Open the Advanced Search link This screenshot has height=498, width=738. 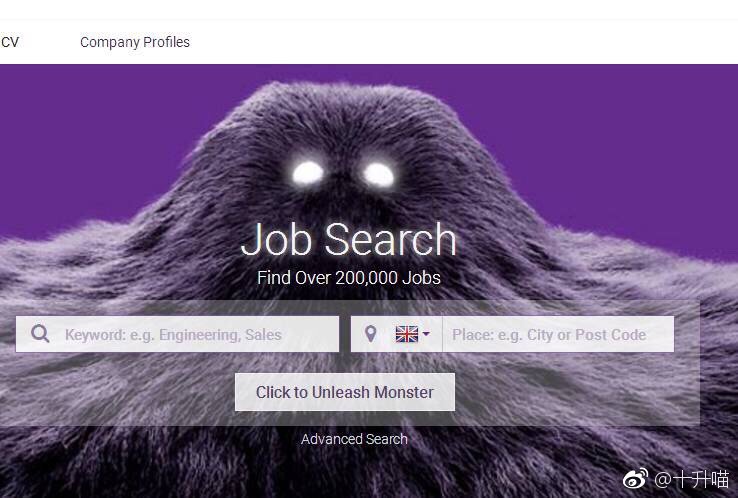pos(354,439)
